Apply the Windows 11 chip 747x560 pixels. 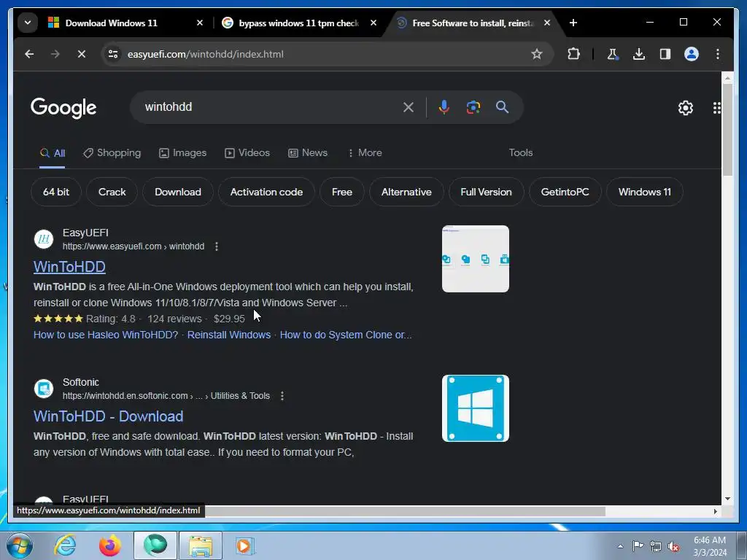point(645,192)
